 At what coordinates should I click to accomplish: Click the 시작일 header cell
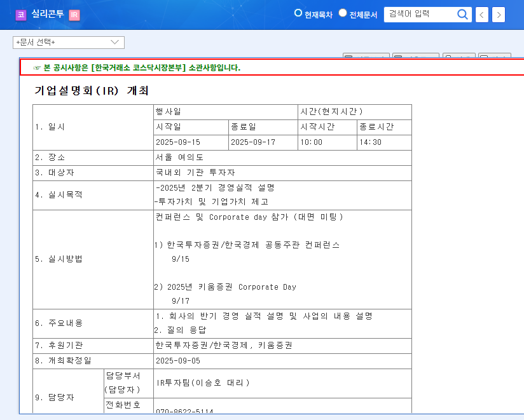[191, 127]
